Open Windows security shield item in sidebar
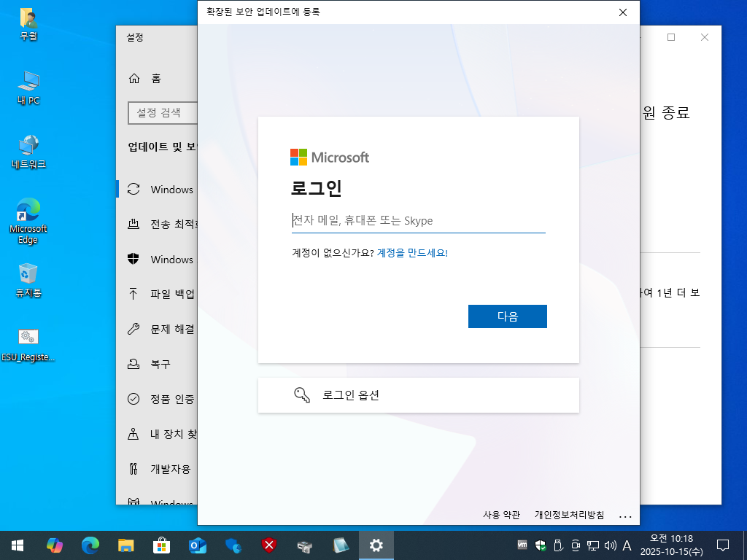 (158, 260)
